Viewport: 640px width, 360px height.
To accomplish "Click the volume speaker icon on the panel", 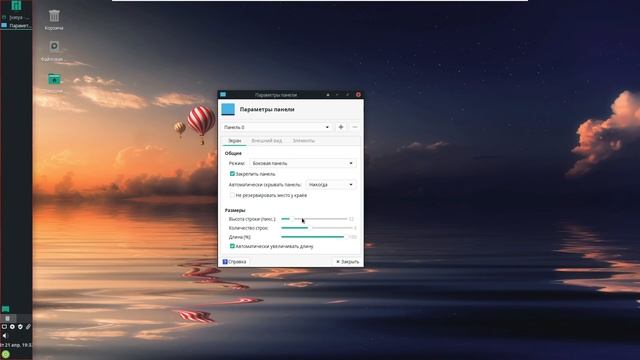I will pos(5,336).
